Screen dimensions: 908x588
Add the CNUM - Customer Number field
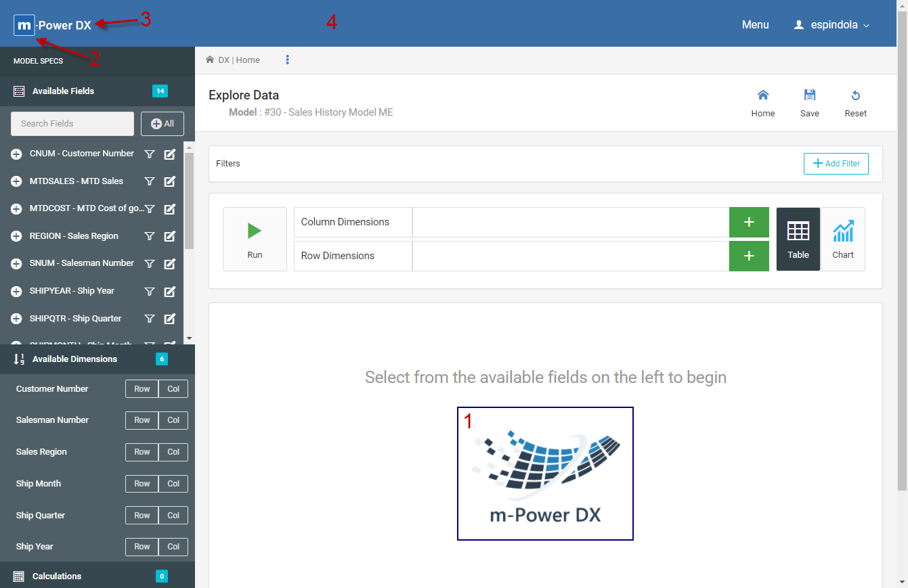click(x=17, y=154)
